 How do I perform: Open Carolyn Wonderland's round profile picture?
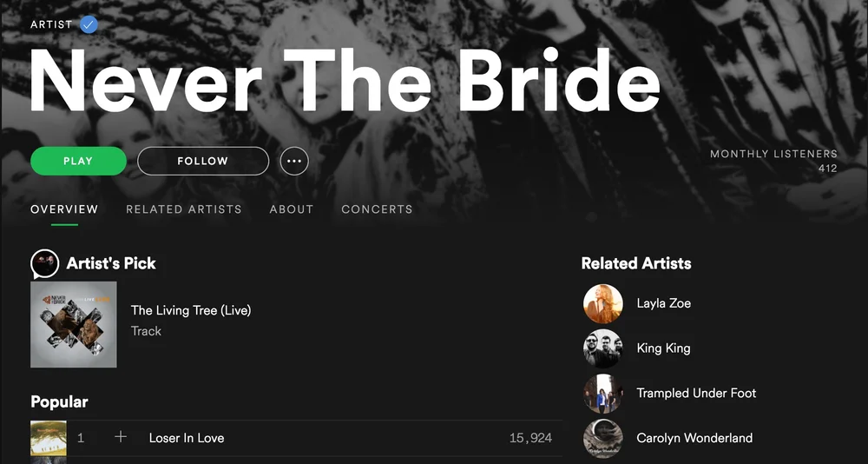point(603,439)
